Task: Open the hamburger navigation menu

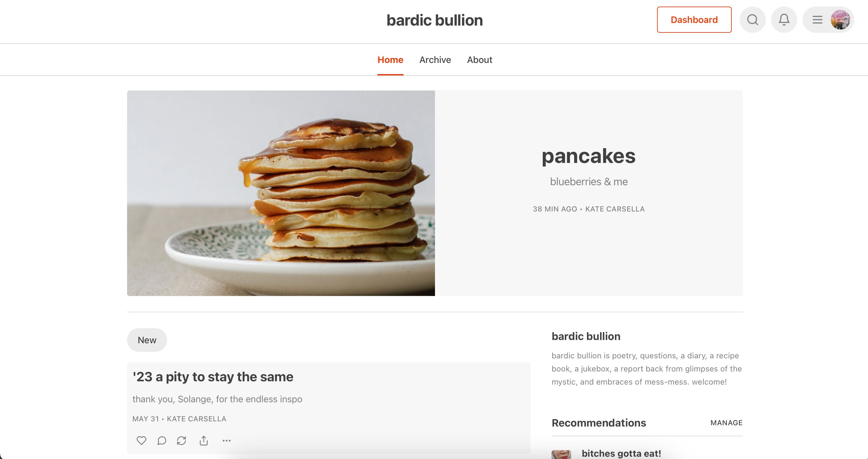Action: [x=817, y=20]
